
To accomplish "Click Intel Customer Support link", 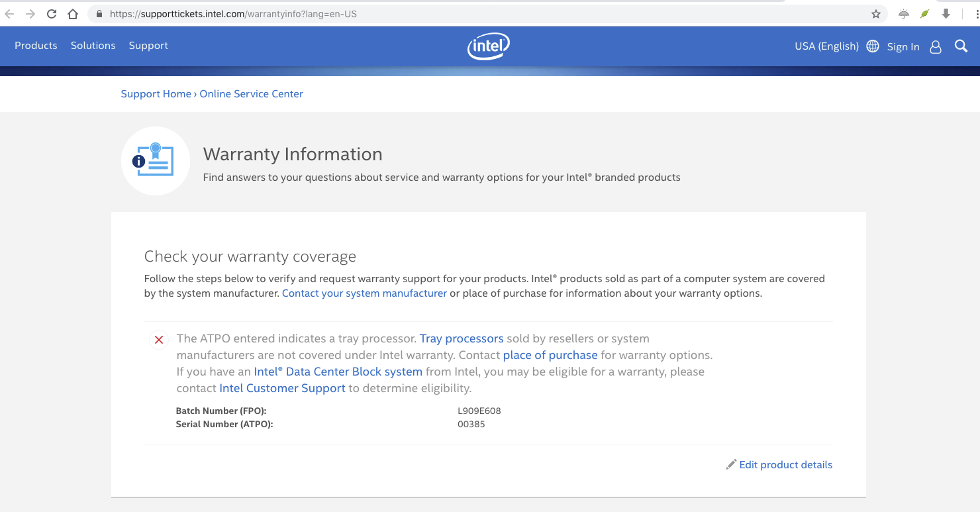I will coord(283,388).
